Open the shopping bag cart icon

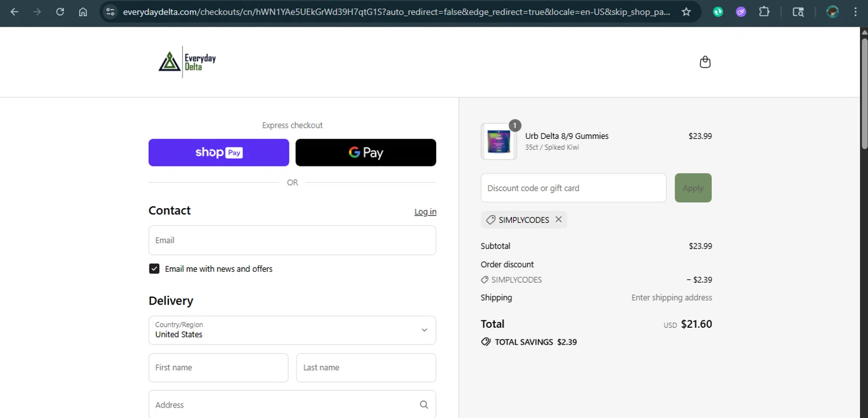tap(705, 62)
